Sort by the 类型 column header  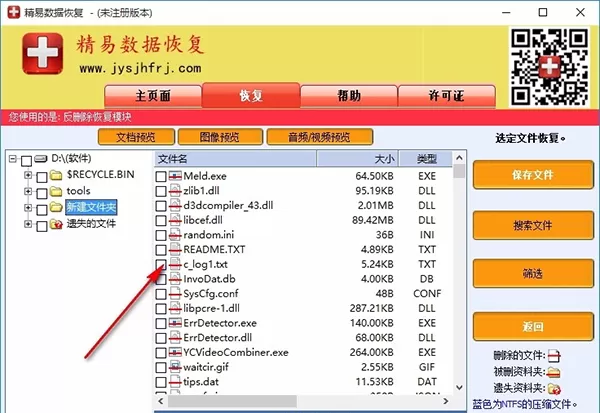click(x=426, y=159)
